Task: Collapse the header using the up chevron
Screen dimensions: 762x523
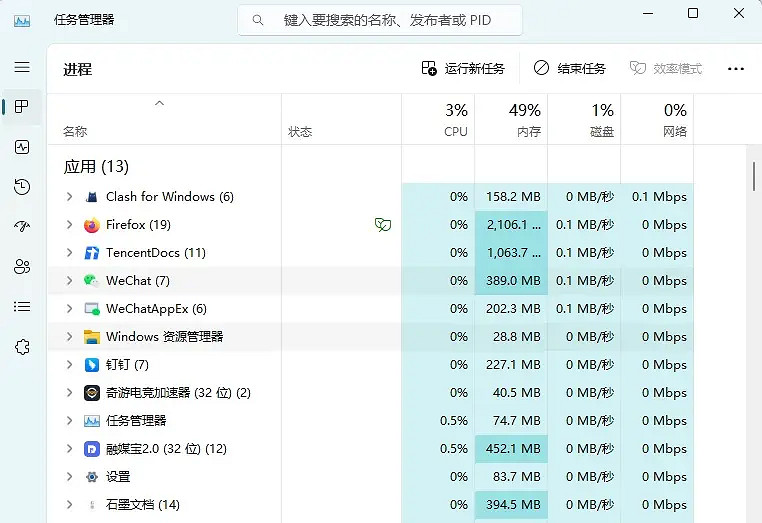Action: [159, 103]
